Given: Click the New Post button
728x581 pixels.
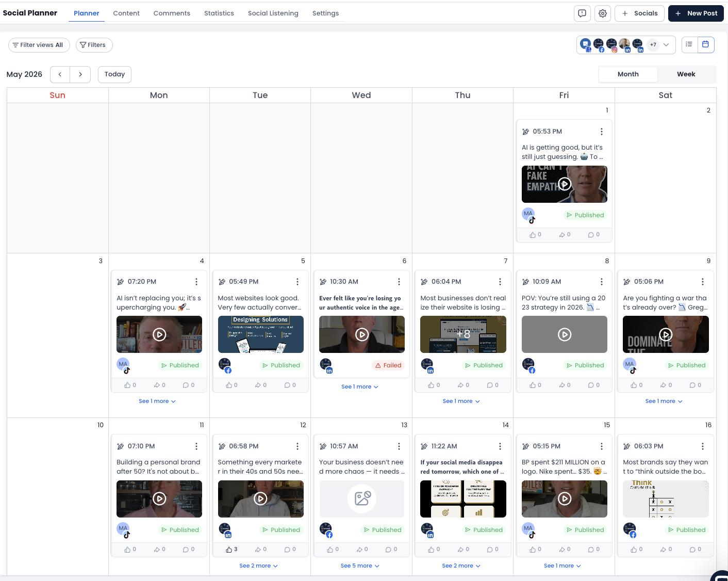Looking at the screenshot, I should click(696, 13).
